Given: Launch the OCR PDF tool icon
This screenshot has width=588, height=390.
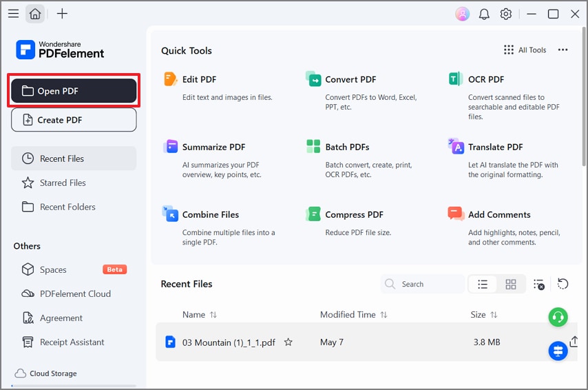Looking at the screenshot, I should (456, 79).
